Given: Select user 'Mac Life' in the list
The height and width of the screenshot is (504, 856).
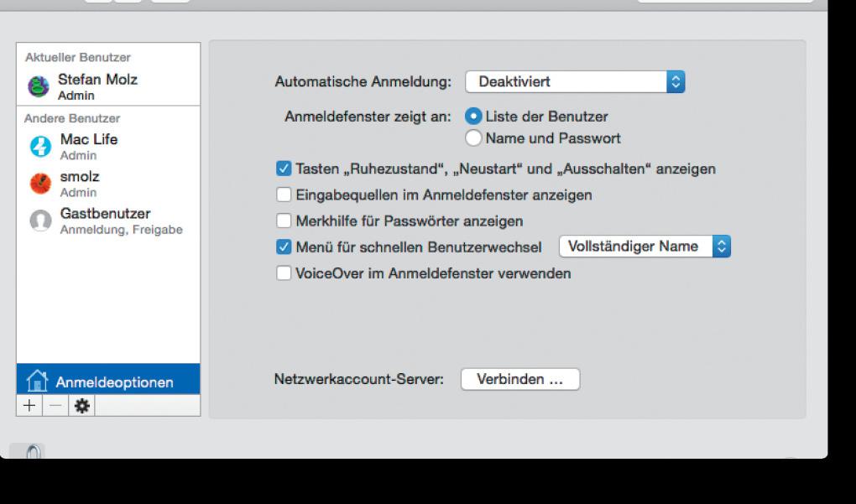Looking at the screenshot, I should [108, 147].
